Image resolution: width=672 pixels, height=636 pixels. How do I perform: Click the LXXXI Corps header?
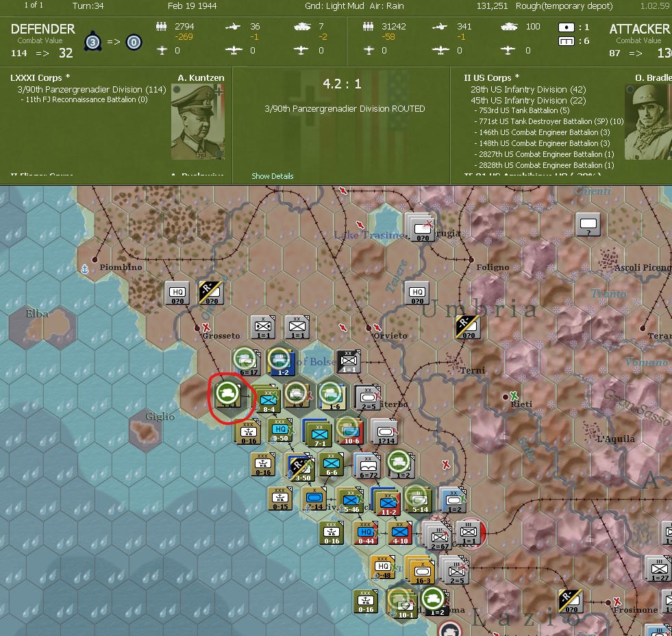click(40, 78)
